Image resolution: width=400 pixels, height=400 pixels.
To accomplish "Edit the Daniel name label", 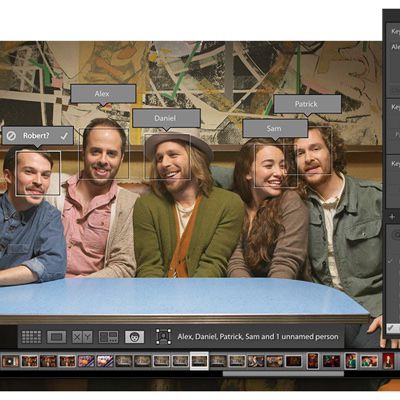I will click(x=166, y=118).
